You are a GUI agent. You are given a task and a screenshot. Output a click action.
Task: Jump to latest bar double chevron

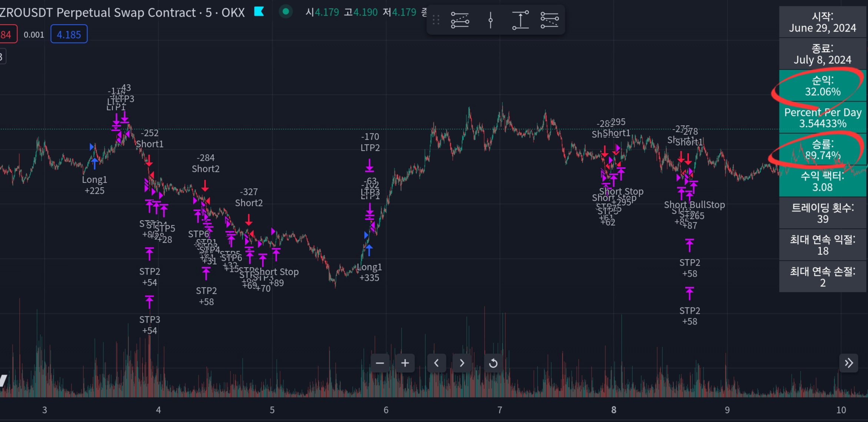coord(849,363)
